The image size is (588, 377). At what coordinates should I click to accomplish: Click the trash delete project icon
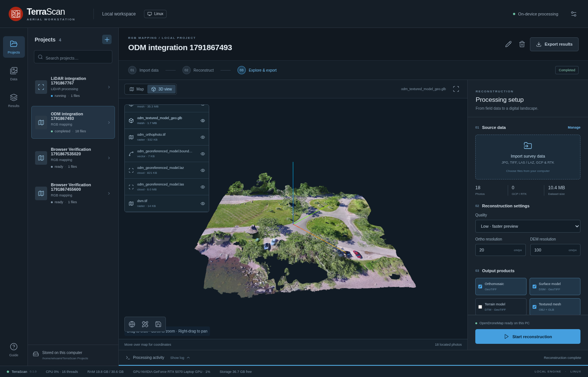tap(522, 44)
